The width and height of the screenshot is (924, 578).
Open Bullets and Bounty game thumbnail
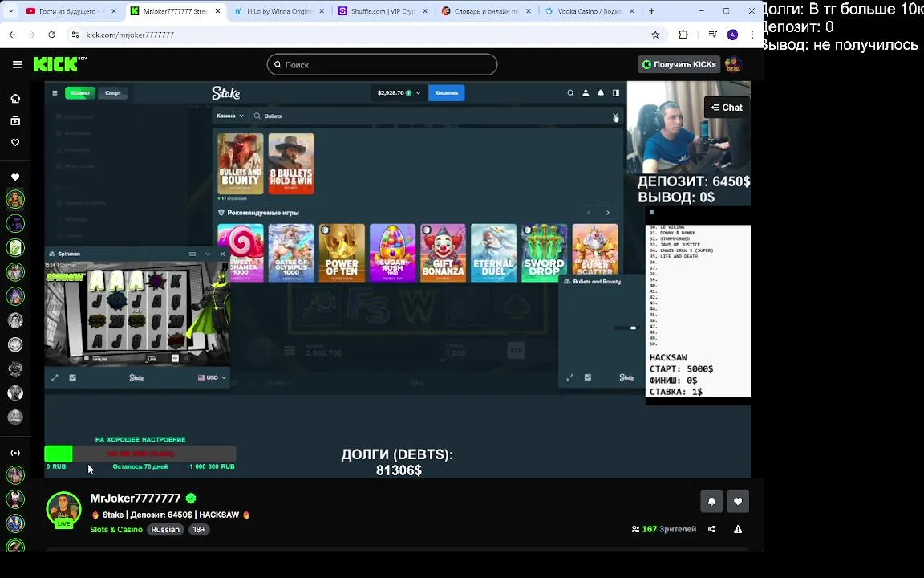pos(241,164)
